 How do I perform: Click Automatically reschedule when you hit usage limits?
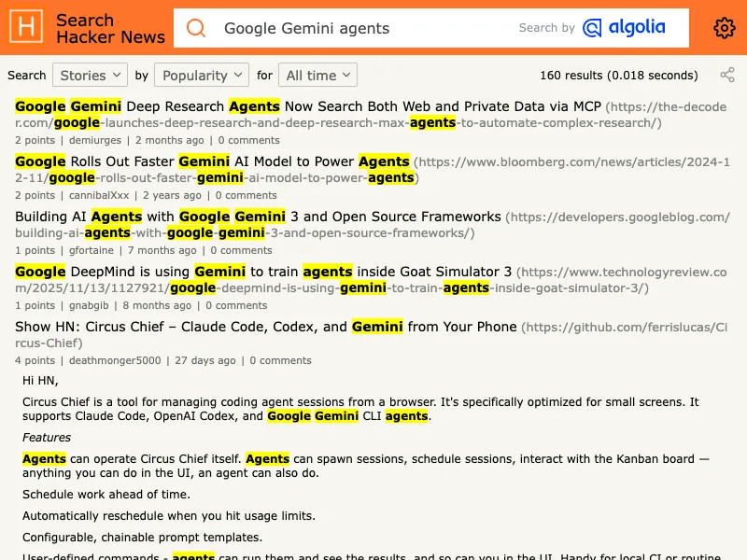169,516
